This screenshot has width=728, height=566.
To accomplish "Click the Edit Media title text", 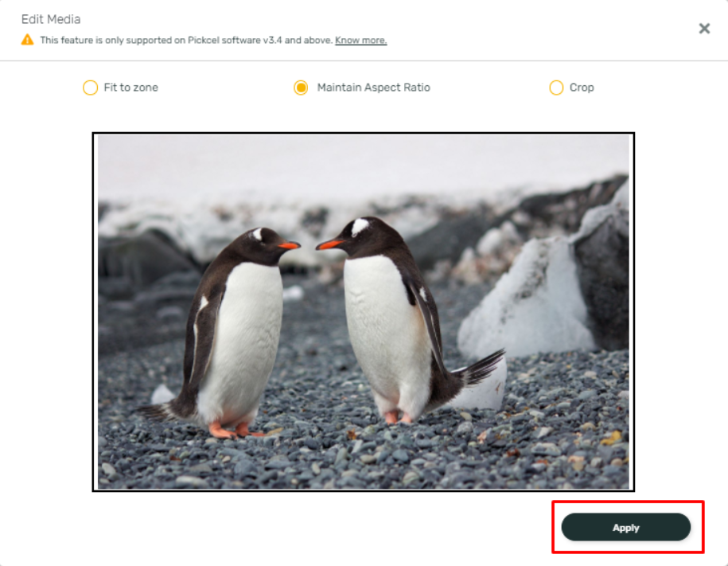I will click(51, 19).
